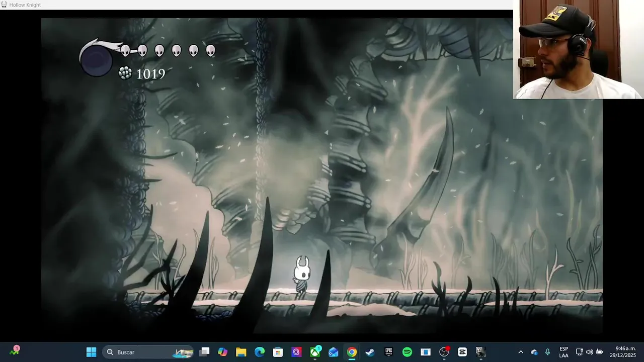Image resolution: width=644 pixels, height=362 pixels.
Task: Open the OneDrive cloud tray icon
Action: tap(534, 352)
